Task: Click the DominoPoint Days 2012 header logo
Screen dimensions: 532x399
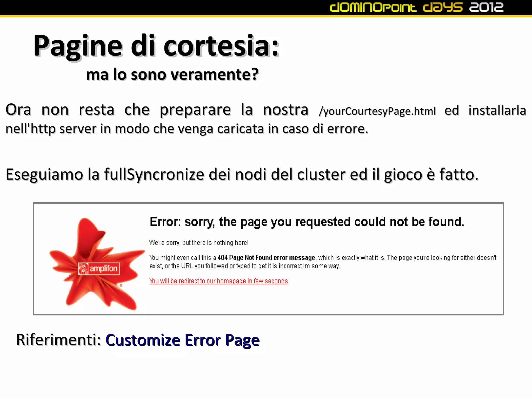Action: tap(416, 7)
